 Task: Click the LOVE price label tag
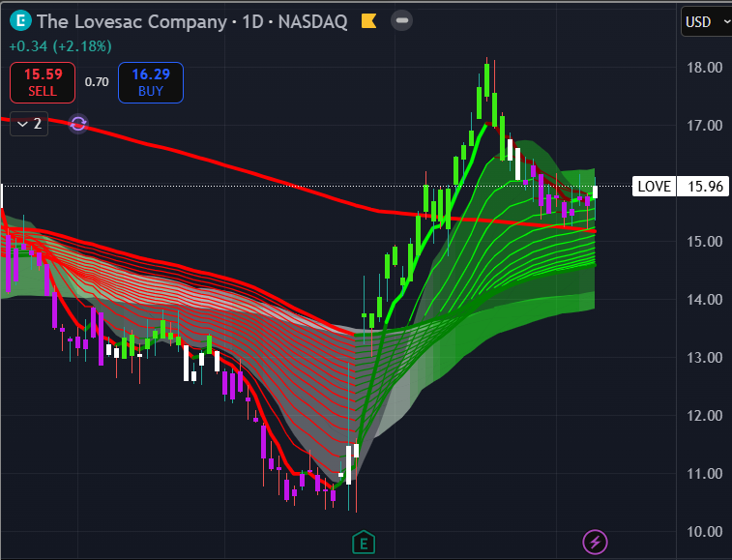coord(654,187)
